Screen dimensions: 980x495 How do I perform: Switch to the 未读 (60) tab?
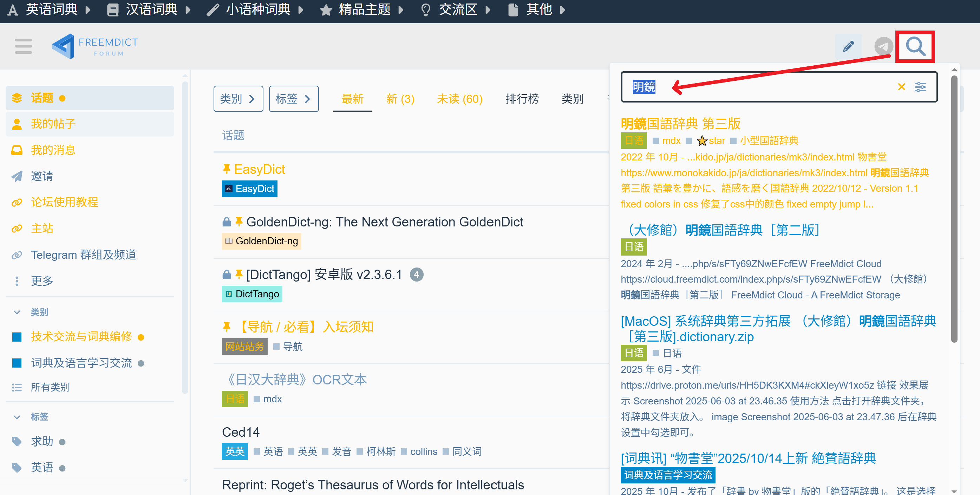click(x=459, y=99)
